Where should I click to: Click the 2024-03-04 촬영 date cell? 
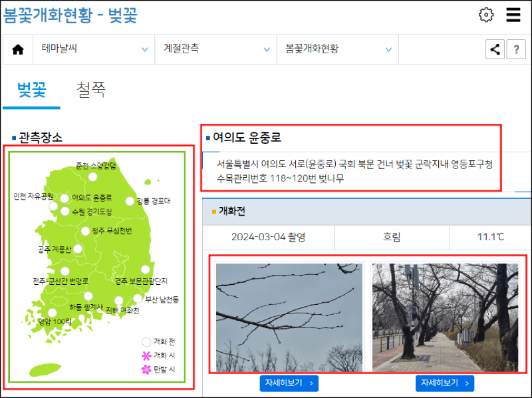click(269, 237)
